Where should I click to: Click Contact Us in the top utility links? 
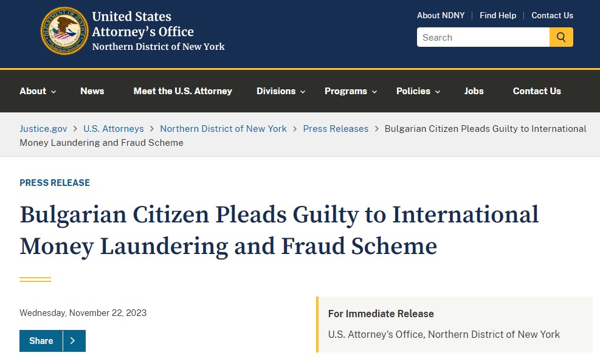pos(552,16)
